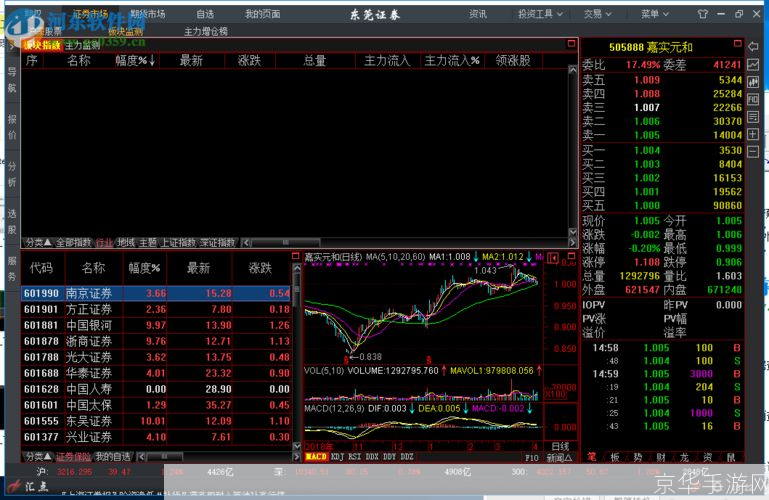Expand the 分类 menu under sector index panel
Screen dimensions: 769x500
pos(38,243)
